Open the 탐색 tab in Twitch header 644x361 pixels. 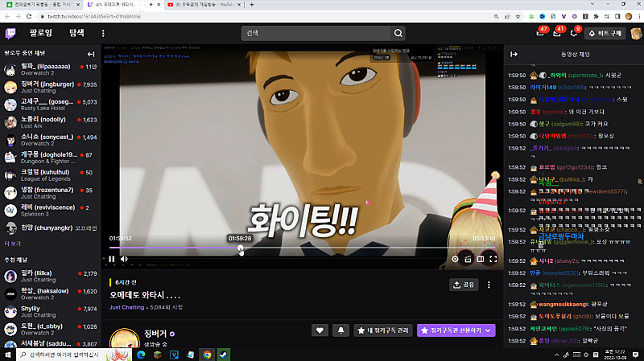click(x=76, y=33)
